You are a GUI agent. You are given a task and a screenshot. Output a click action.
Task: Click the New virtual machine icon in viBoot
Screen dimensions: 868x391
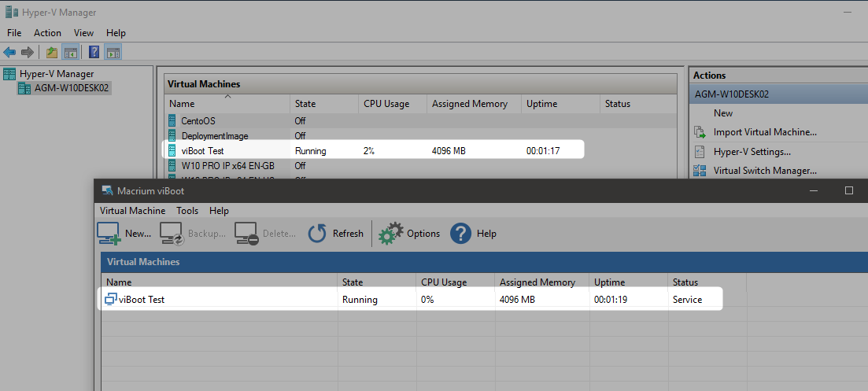pos(109,234)
